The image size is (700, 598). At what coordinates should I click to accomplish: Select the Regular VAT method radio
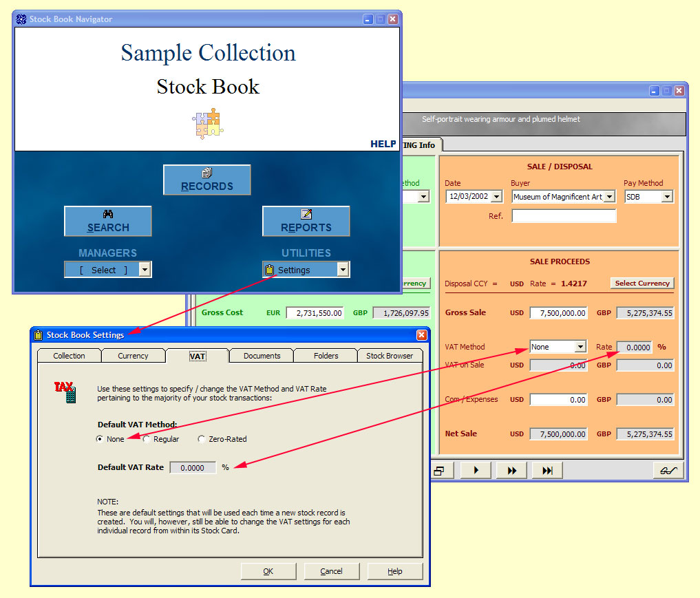point(146,438)
